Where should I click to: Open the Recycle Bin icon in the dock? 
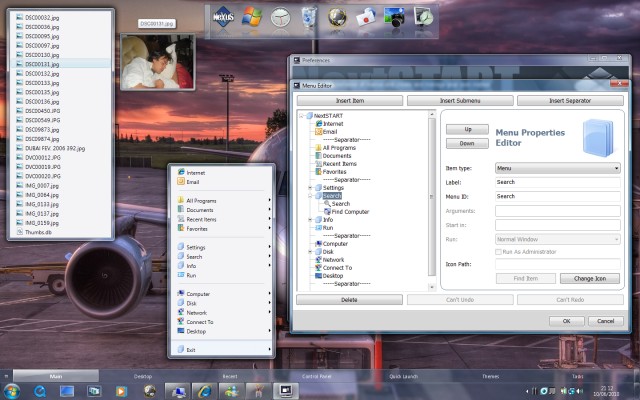310,17
